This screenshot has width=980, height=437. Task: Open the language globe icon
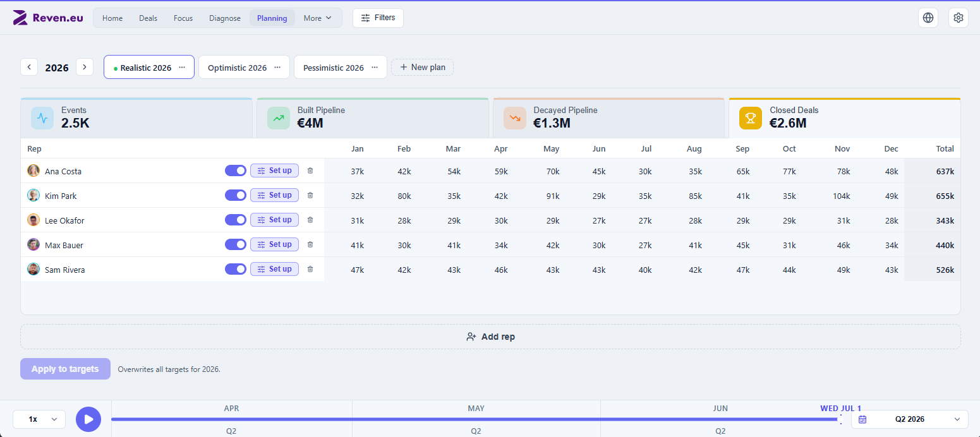tap(928, 18)
